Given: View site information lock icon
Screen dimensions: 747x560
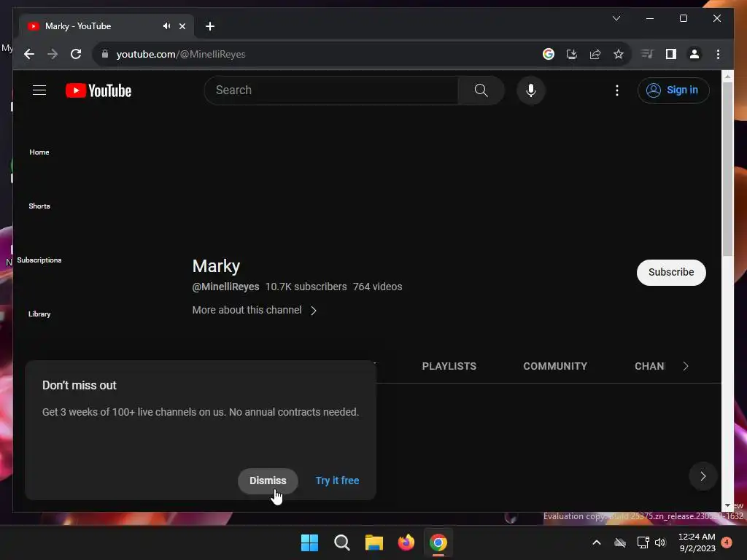Looking at the screenshot, I should pos(105,54).
